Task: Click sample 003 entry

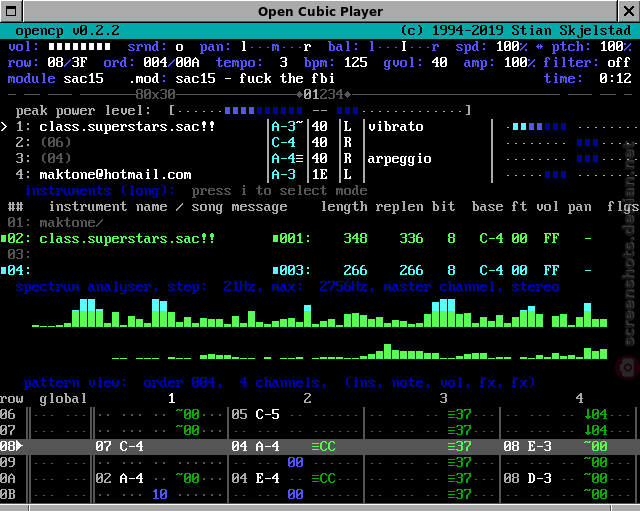Action: [x=292, y=270]
